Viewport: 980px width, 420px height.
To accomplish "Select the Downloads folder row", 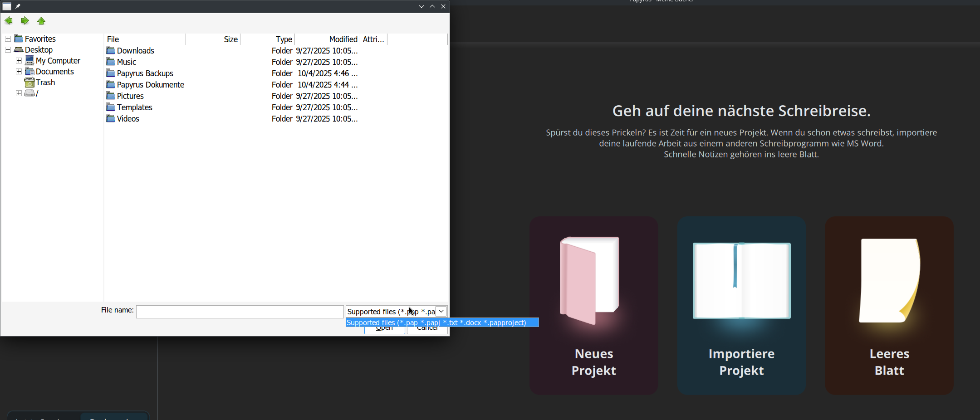I will [x=135, y=51].
